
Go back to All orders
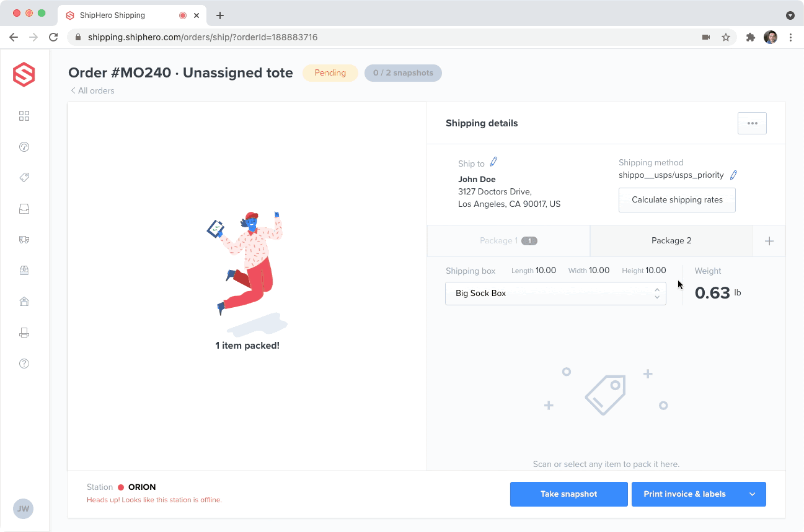pyautogui.click(x=92, y=91)
